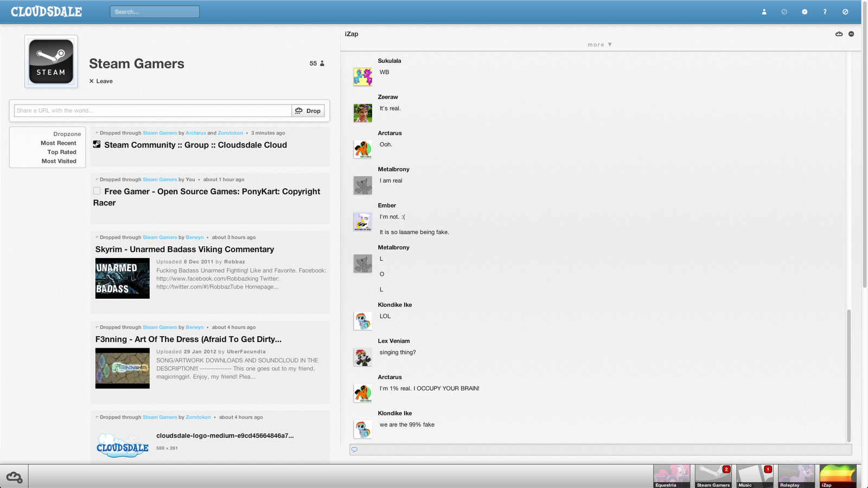Select Most Recent in Dropzone filter

(59, 143)
